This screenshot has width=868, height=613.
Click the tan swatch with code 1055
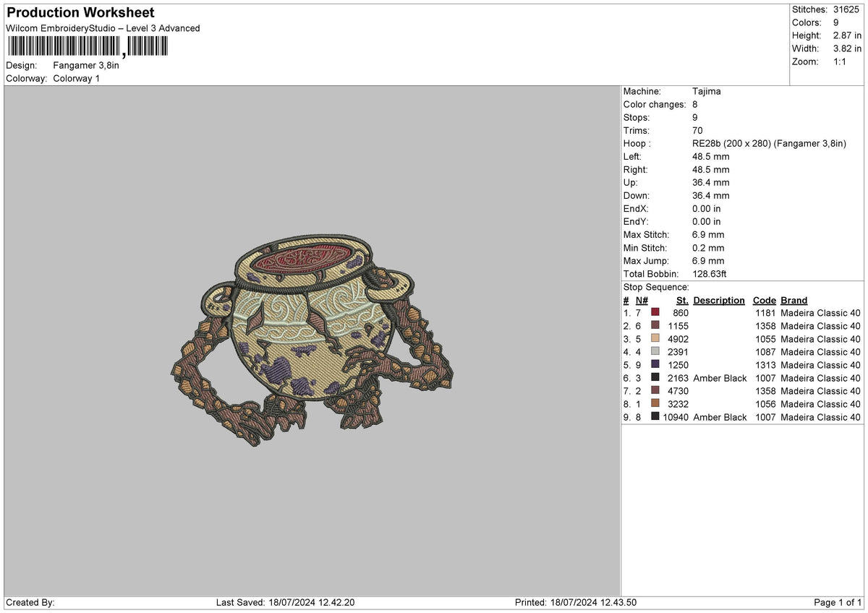coord(655,339)
